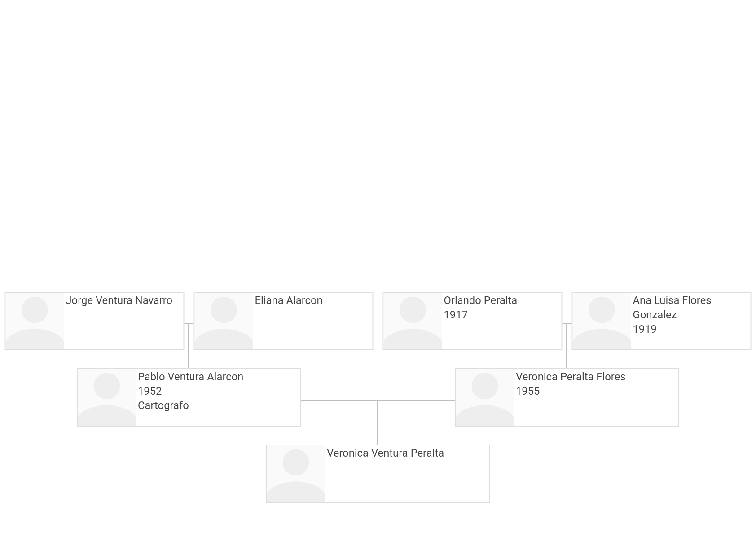756x537 pixels.
Task: Click the Cartografo occupation text
Action: (163, 405)
